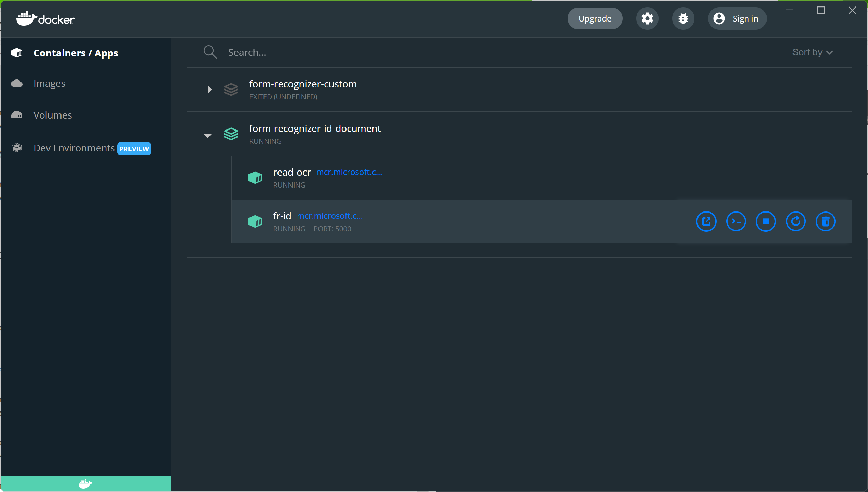868x492 pixels.
Task: Go to the Images section
Action: (x=49, y=83)
